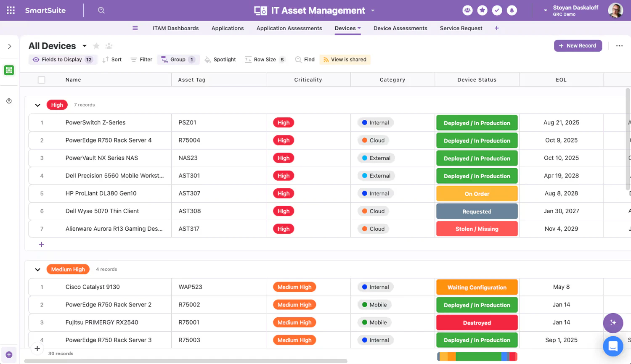
Task: Open the members icon in the purple header
Action: (468, 10)
